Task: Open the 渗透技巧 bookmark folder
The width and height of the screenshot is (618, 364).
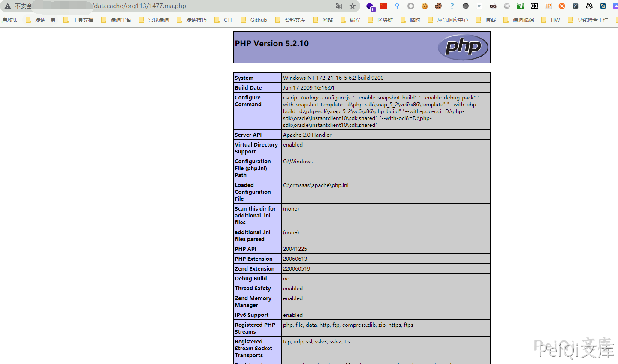Action: [192, 20]
